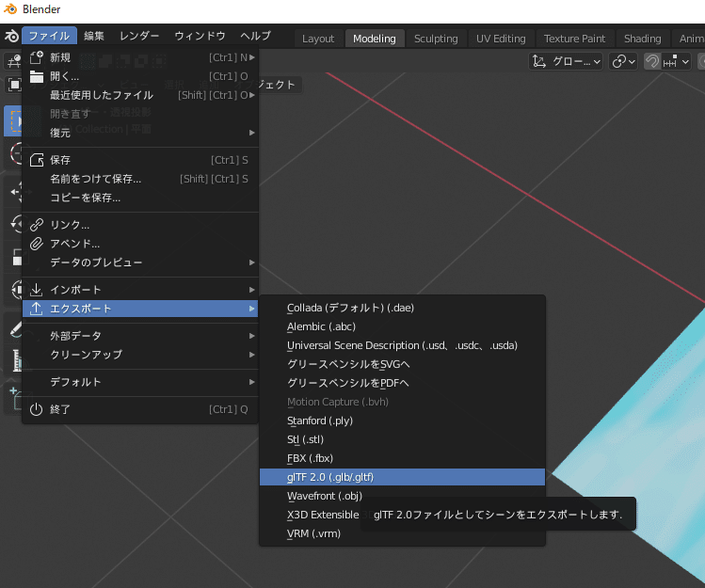Choose 名前をつけて保存...

(x=140, y=179)
